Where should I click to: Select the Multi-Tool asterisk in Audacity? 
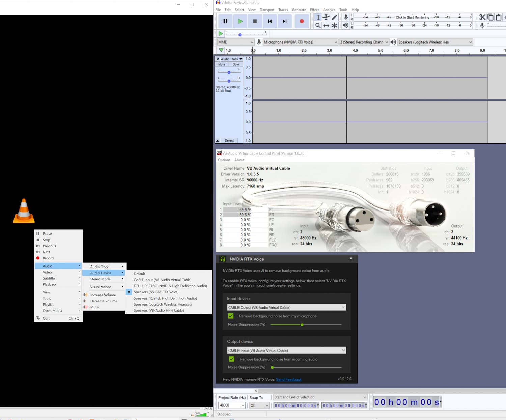coord(335,25)
